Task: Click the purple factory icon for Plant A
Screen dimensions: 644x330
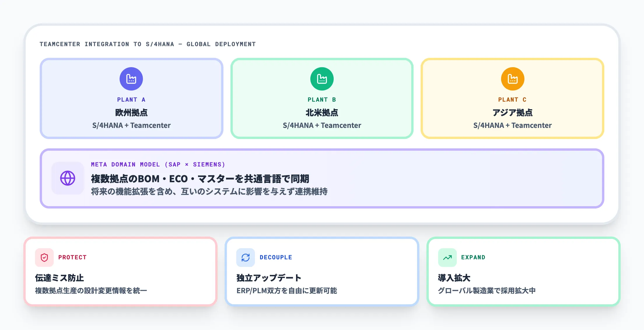Action: (x=131, y=79)
